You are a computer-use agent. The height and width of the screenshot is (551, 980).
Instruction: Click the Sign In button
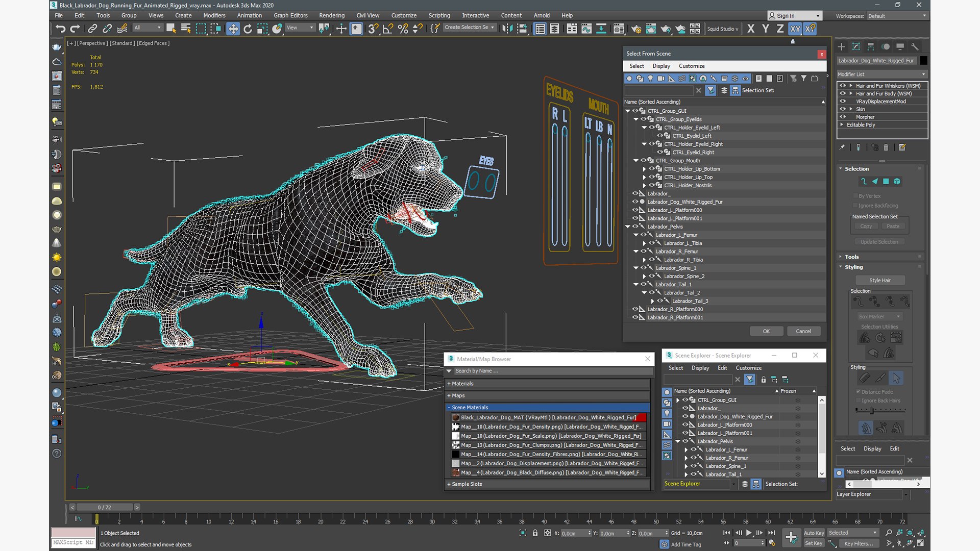[x=795, y=16]
